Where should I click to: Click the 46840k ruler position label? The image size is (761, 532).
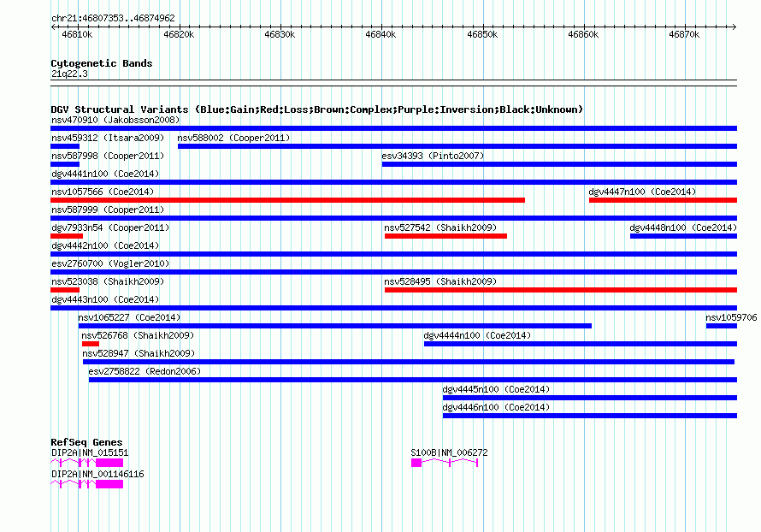point(380,34)
